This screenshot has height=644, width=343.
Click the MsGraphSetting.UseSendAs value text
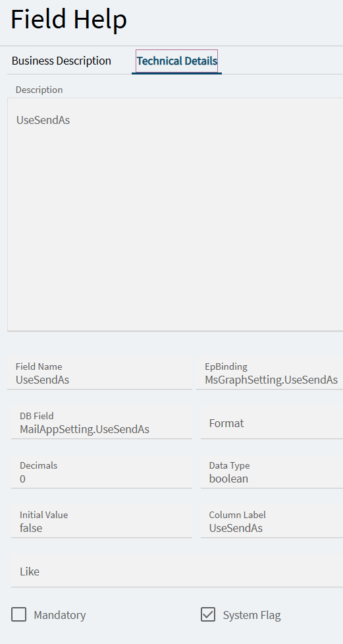[x=271, y=380]
